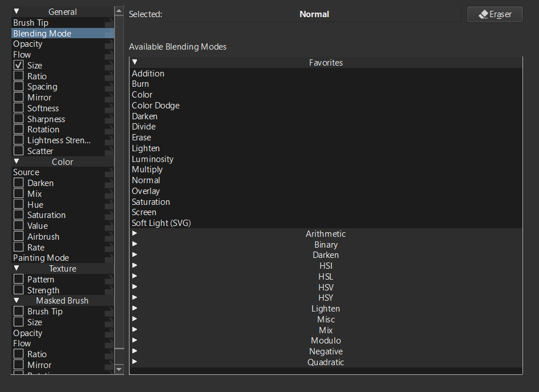Pick the Soft Light (SVG) blending mode

161,223
